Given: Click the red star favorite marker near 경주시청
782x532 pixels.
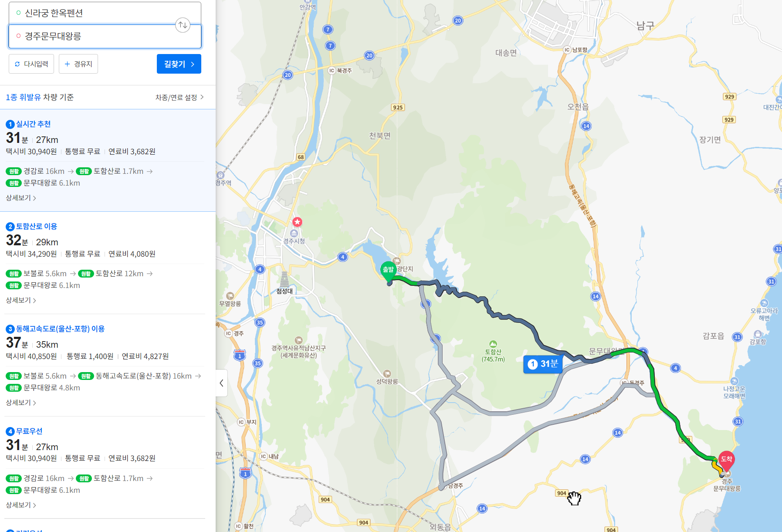Looking at the screenshot, I should (x=297, y=222).
